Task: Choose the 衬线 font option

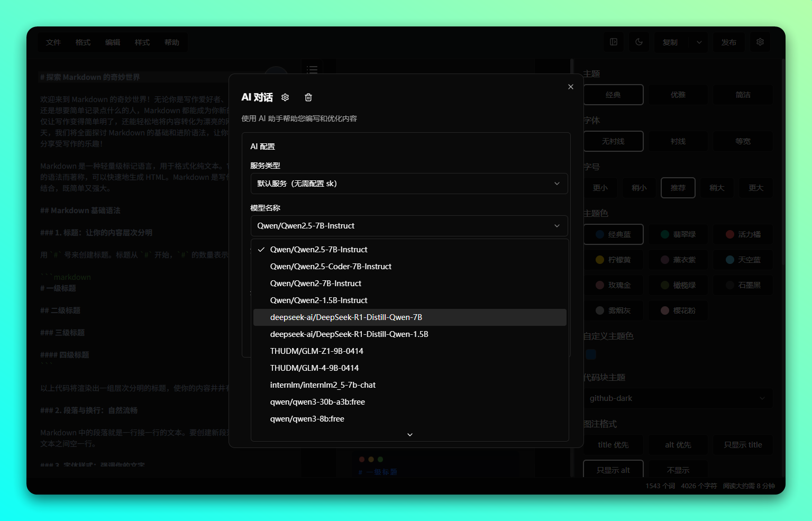Action: click(678, 141)
